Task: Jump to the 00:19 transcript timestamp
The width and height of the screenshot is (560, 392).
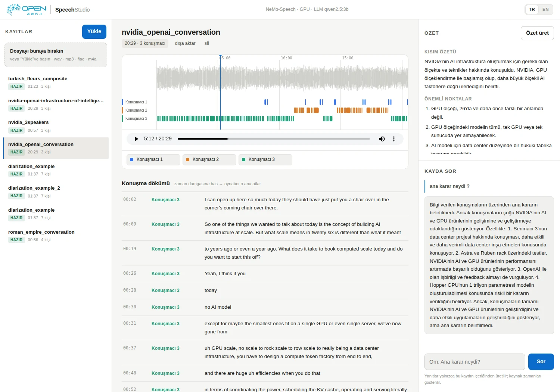Action: click(x=130, y=249)
